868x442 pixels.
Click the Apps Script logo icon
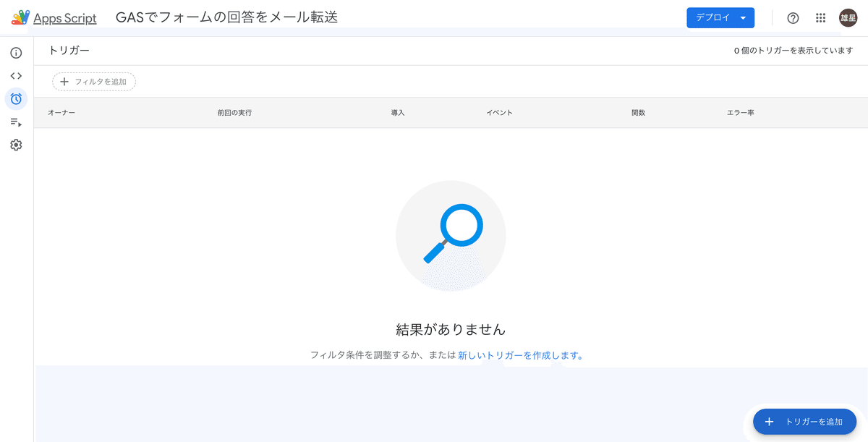20,17
